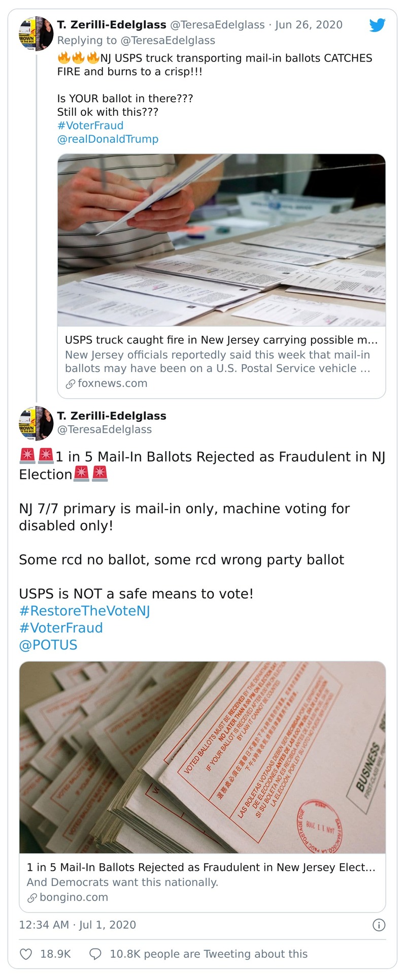Open #VoterFraud hashtag in first tweet
The image size is (406, 980).
pos(90,125)
